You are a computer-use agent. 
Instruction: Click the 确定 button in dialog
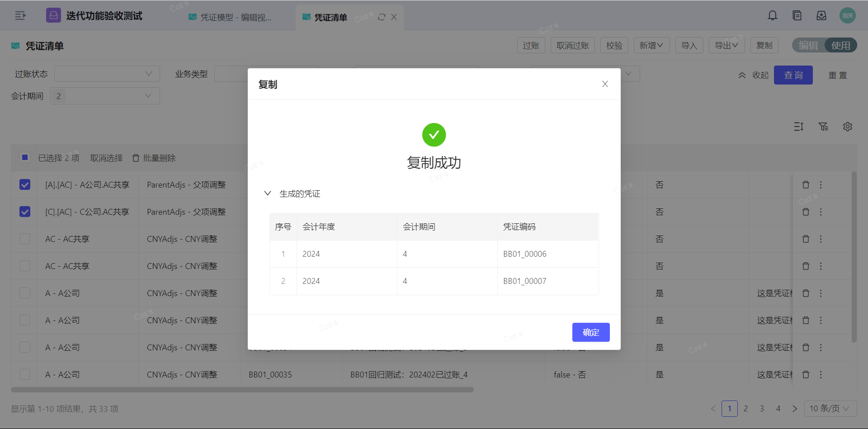590,332
